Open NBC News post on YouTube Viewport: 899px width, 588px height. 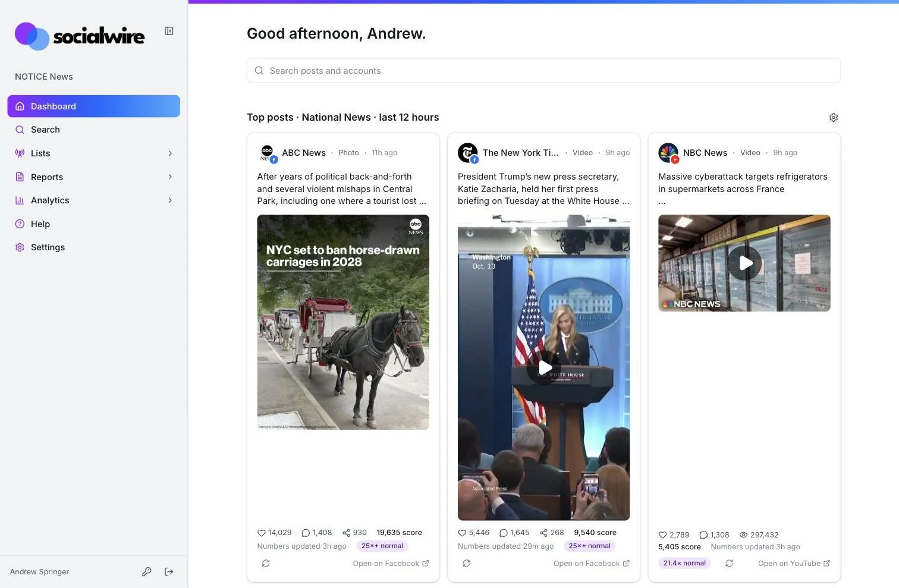794,564
